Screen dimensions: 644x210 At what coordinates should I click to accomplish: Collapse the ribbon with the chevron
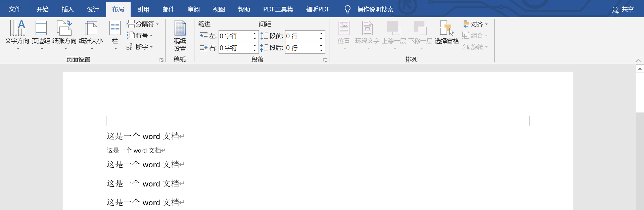[638, 60]
